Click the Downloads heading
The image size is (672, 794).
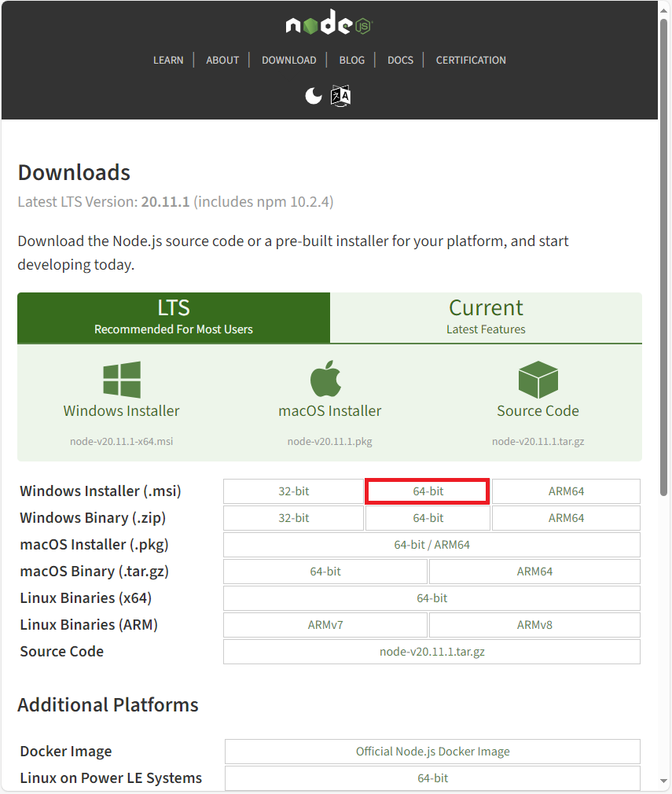(74, 173)
